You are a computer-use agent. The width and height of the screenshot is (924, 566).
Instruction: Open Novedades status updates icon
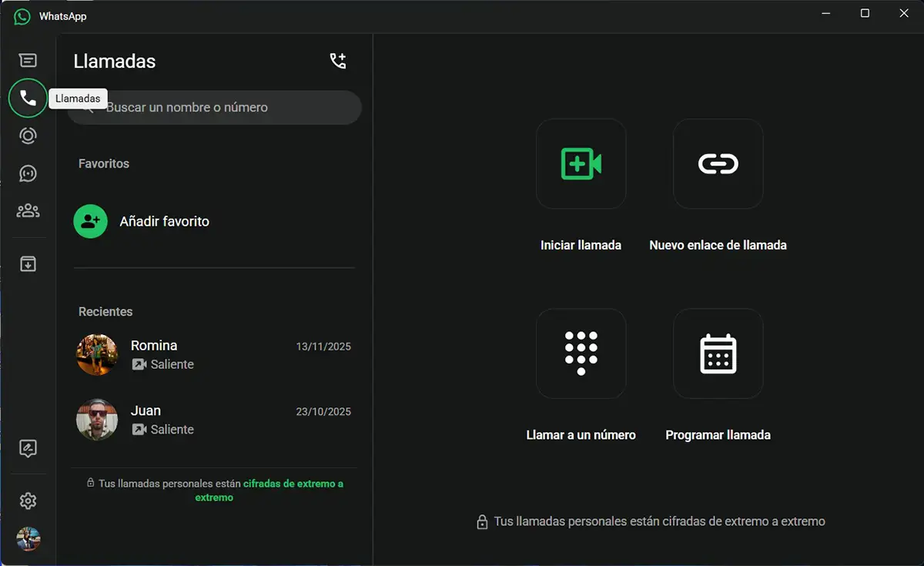(28, 136)
